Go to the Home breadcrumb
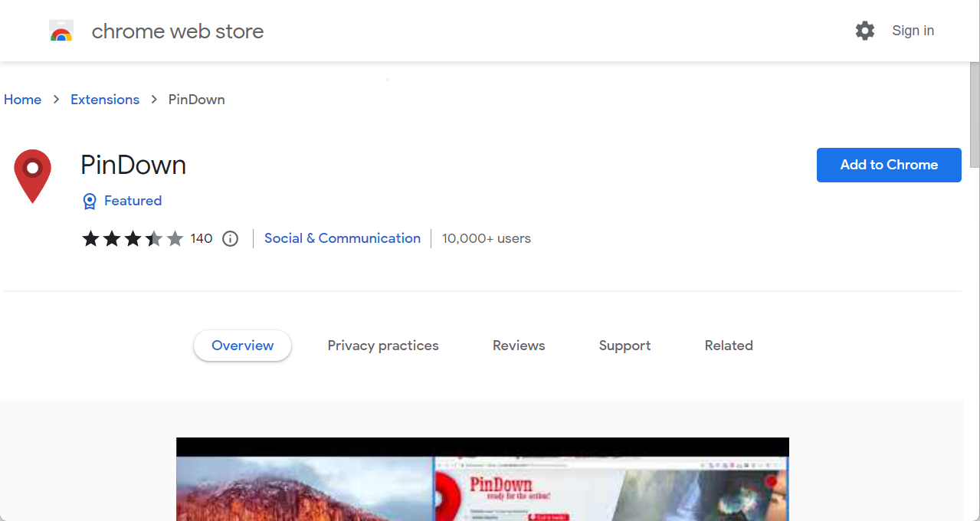980x521 pixels. point(22,100)
